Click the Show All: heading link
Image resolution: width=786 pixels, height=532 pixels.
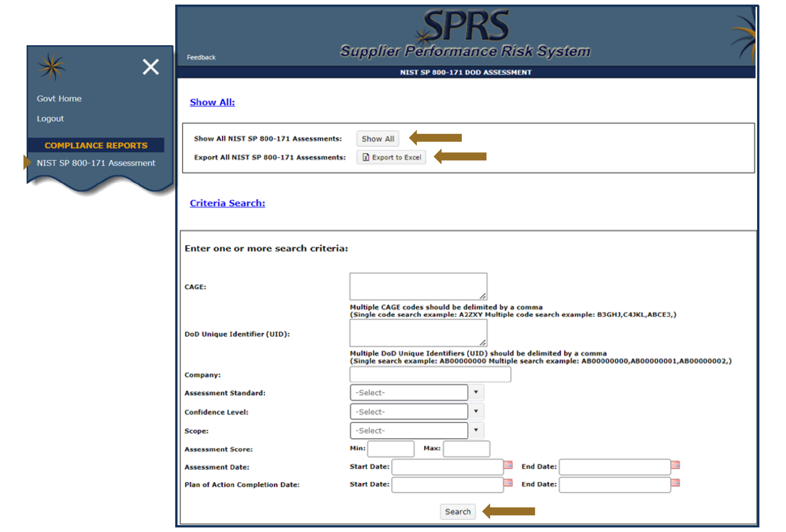[x=212, y=102]
